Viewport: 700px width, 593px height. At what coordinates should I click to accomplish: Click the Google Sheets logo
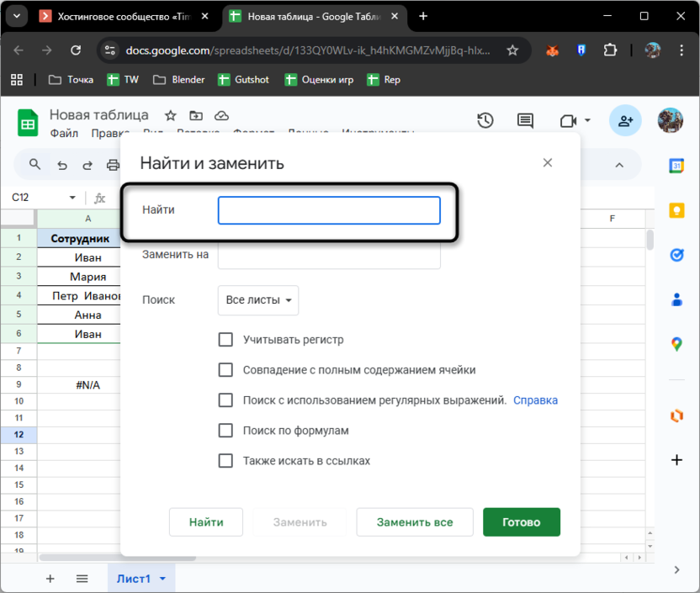click(x=28, y=122)
